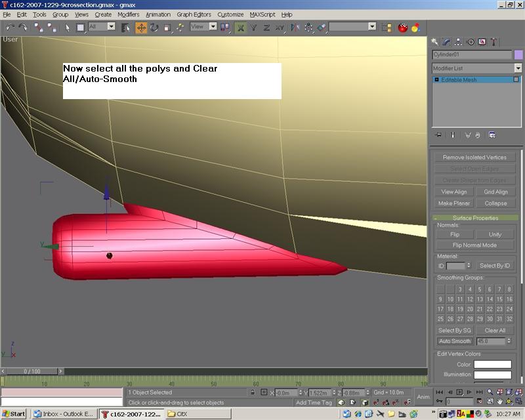This screenshot has height=420, width=525.
Task: Activate the Select and Scale tool
Action: click(167, 28)
